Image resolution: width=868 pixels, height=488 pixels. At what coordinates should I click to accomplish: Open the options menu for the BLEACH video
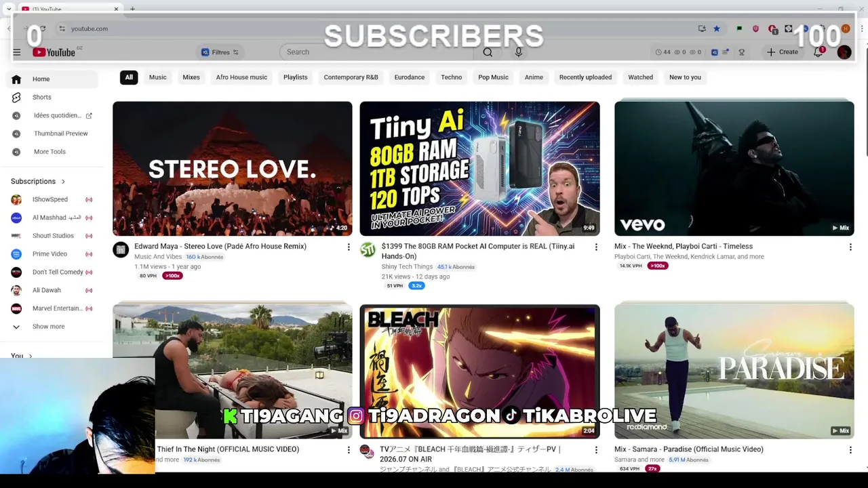point(596,450)
